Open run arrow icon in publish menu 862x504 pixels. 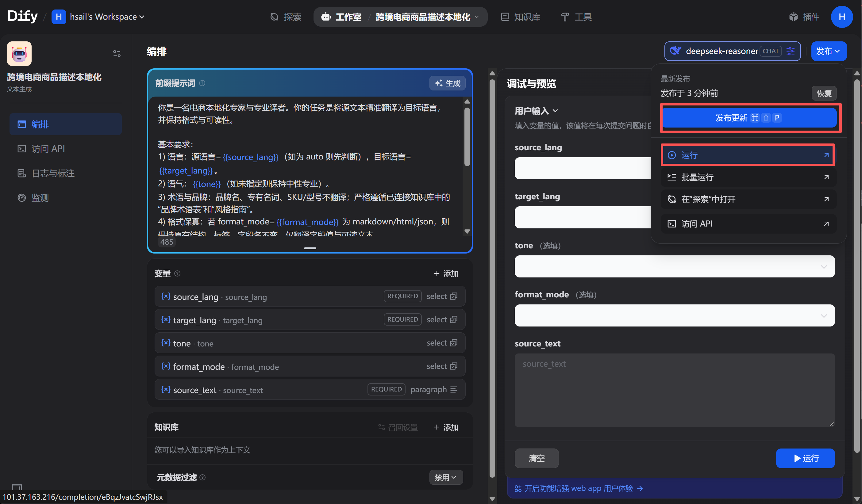coord(826,155)
